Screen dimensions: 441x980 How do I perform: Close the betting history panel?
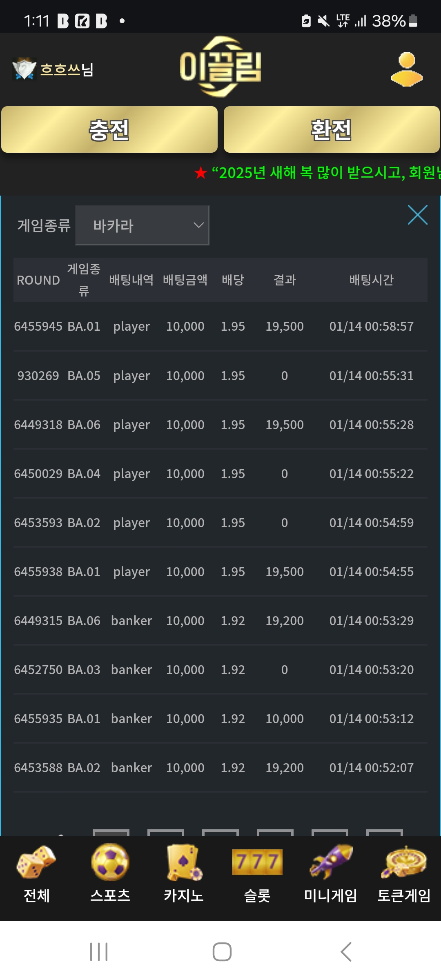pos(417,215)
